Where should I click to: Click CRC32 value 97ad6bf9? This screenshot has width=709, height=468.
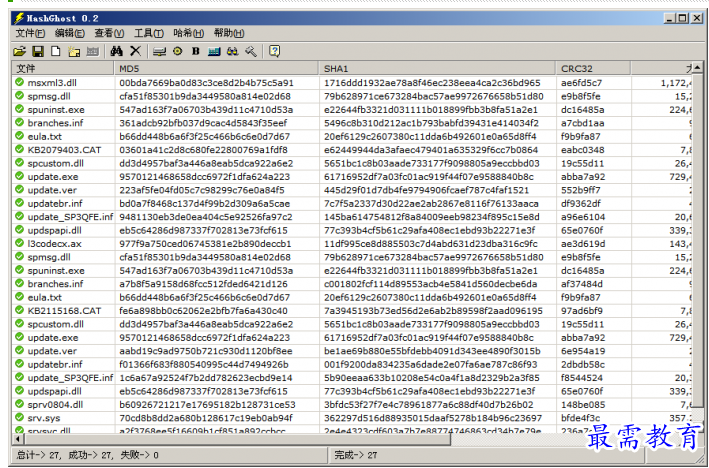[581, 311]
